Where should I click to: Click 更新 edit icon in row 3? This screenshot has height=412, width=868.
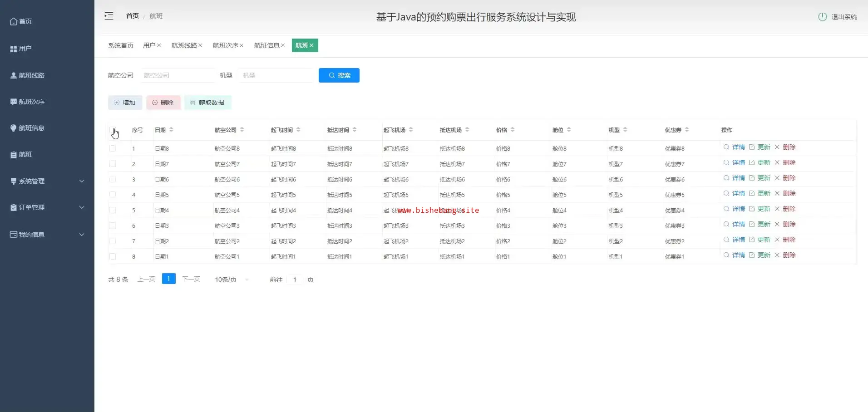pyautogui.click(x=752, y=178)
